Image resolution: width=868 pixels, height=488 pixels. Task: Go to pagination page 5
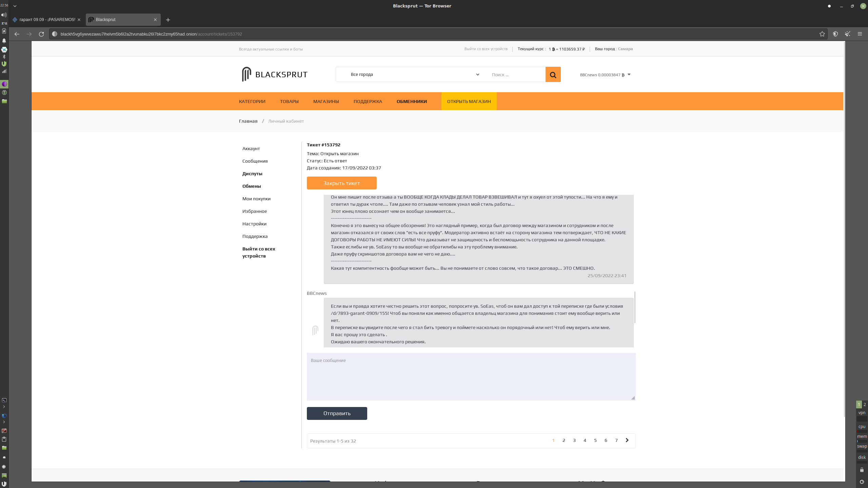595,441
